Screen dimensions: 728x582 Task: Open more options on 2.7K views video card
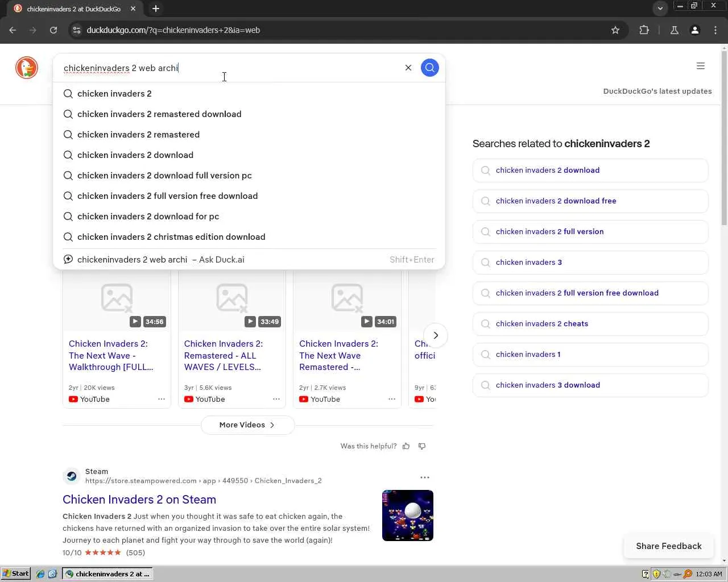click(x=392, y=399)
